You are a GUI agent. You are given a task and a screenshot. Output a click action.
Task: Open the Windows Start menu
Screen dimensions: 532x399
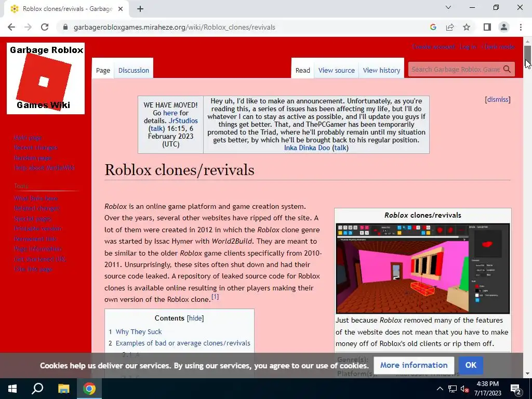[12, 389]
